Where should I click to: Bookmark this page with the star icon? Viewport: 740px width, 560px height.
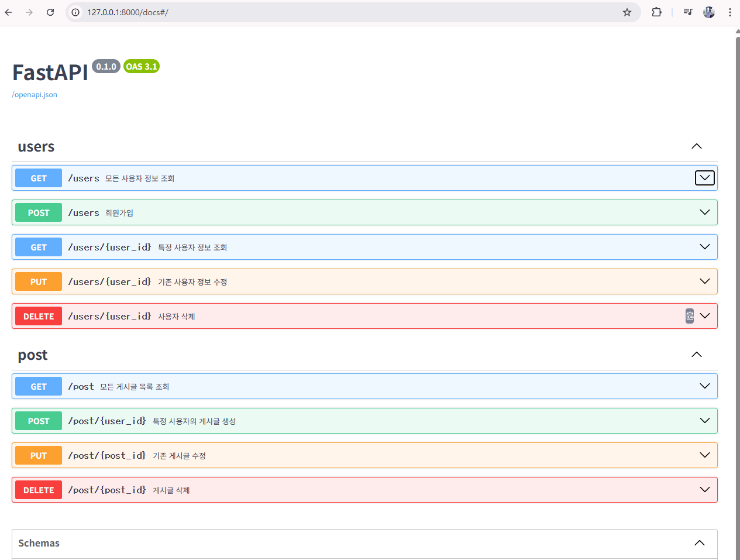[x=627, y=12]
